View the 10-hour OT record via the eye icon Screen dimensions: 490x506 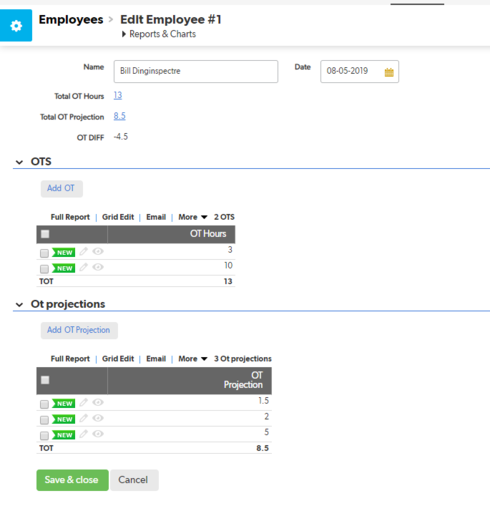[98, 267]
